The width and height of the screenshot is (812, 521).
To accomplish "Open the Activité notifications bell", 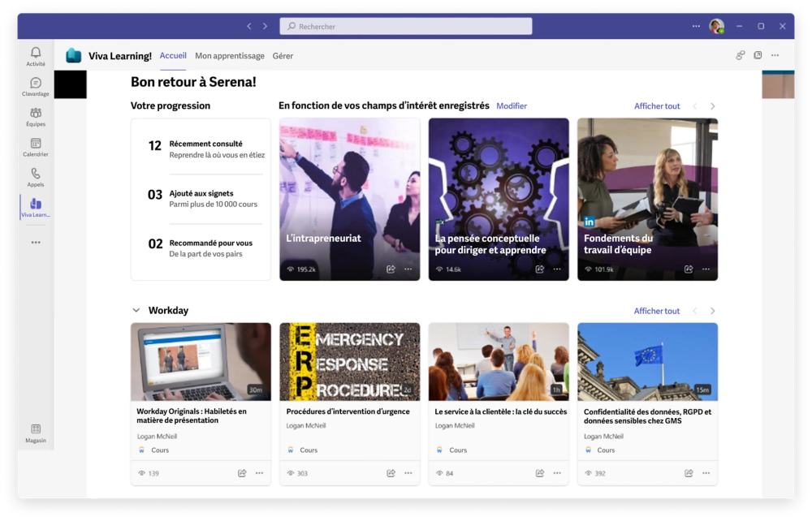I will (x=35, y=55).
